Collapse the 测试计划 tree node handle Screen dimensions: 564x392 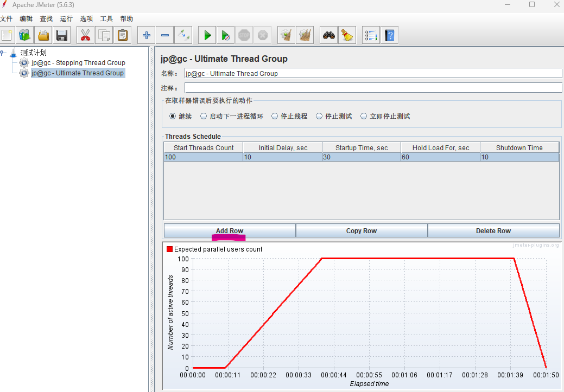(x=3, y=53)
